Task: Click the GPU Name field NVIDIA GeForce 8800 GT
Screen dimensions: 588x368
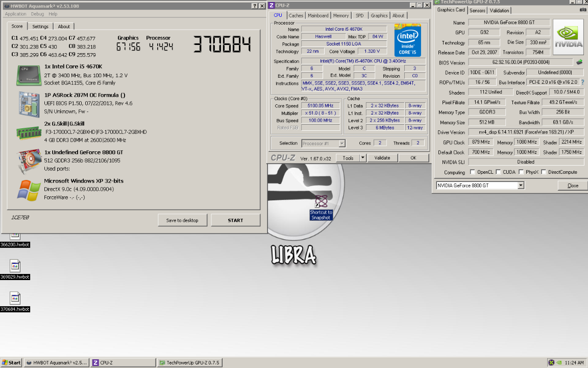Action: click(509, 22)
